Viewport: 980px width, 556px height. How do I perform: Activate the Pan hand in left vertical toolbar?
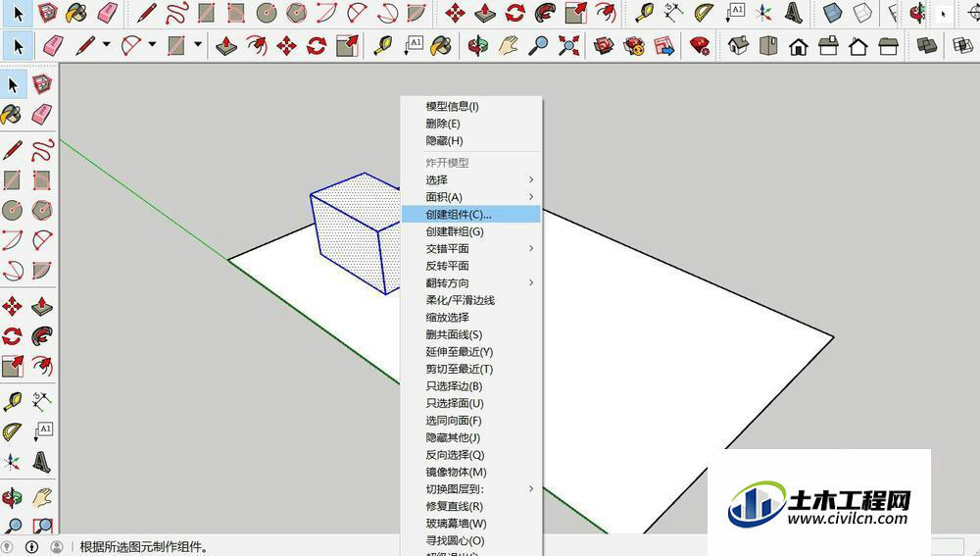click(x=42, y=498)
